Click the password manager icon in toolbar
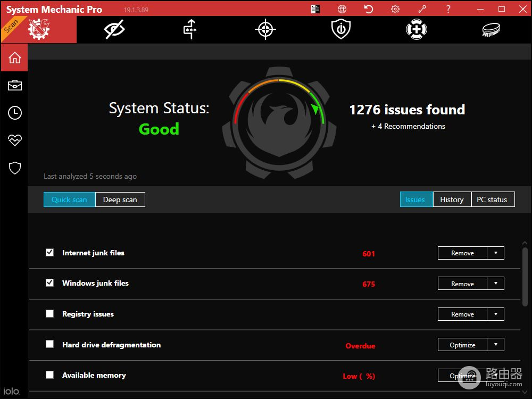 point(190,29)
